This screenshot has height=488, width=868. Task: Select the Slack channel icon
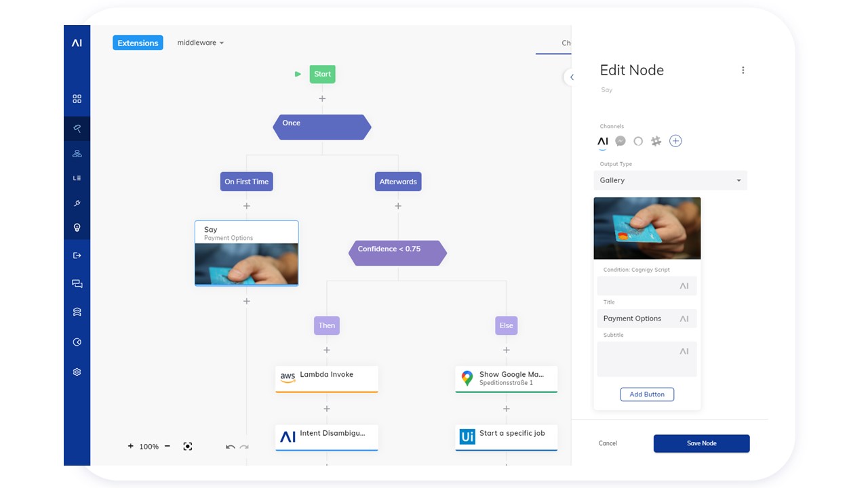[656, 141]
